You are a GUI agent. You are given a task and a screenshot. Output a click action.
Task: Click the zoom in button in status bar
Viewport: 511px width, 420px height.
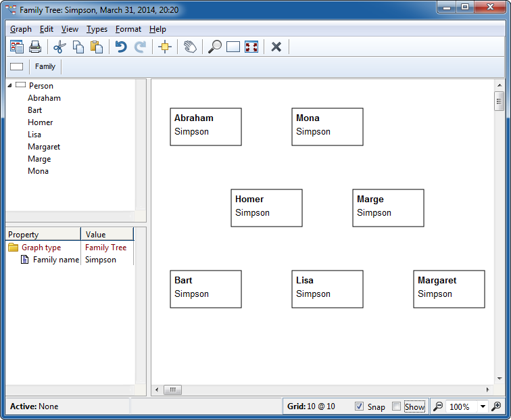[x=497, y=406]
